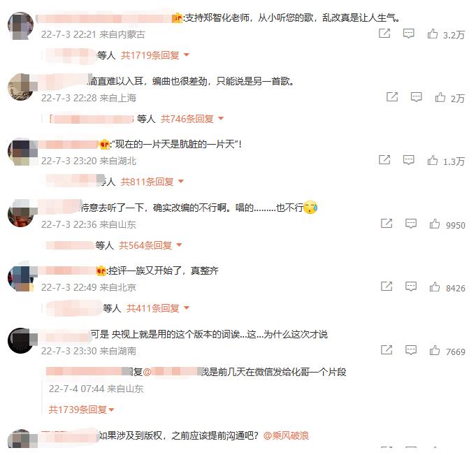Share the Hubei comment posted at 23:20
The image size is (476, 455).
coord(384,160)
